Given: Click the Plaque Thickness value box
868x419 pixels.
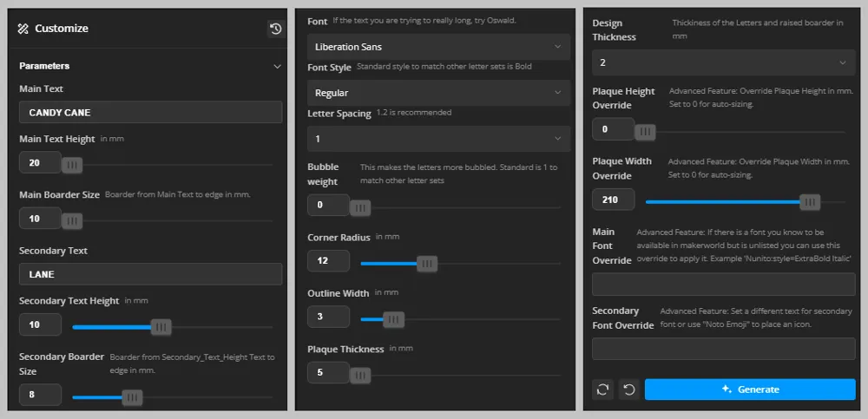Looking at the screenshot, I should [329, 372].
